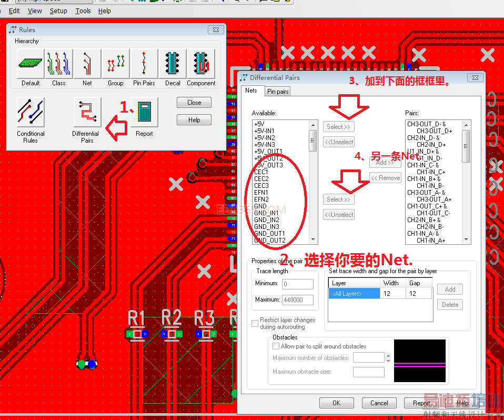
Task: Open the Net rules icon
Action: [x=87, y=63]
